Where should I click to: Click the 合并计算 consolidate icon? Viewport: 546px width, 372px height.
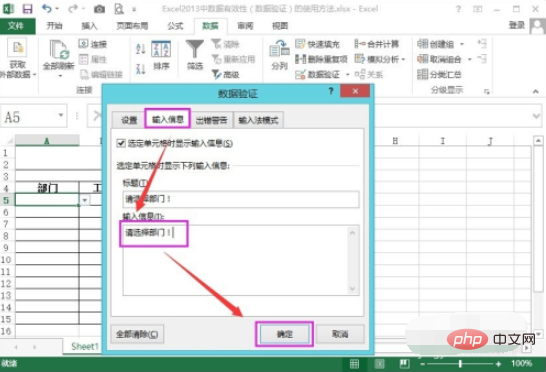360,44
